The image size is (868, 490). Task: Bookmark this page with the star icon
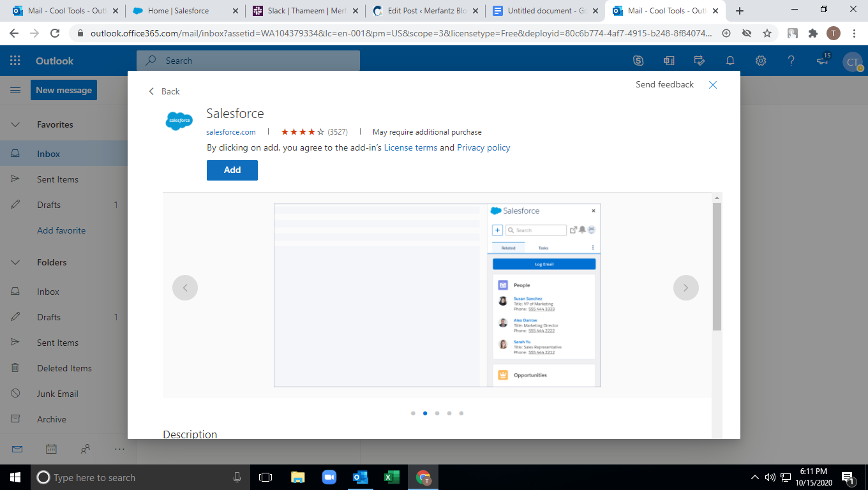(x=767, y=33)
